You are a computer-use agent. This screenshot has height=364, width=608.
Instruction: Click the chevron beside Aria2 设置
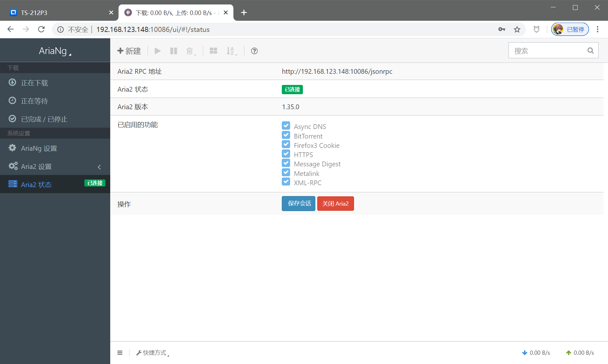pos(99,167)
